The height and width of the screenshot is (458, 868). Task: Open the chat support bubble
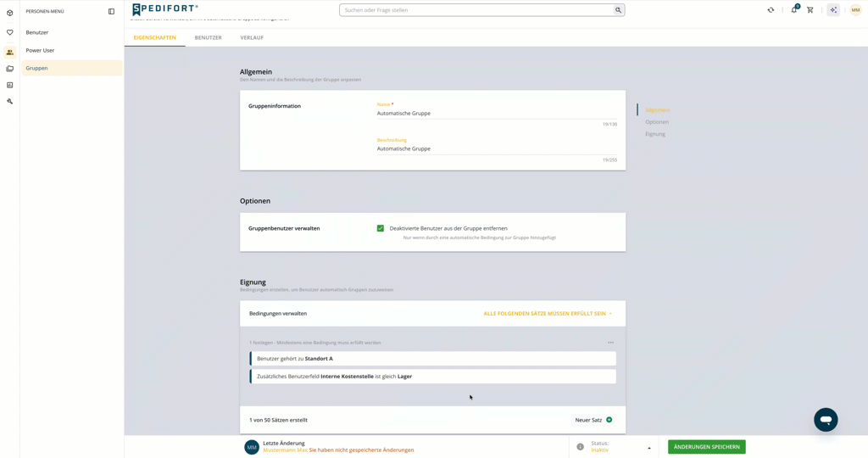(826, 420)
